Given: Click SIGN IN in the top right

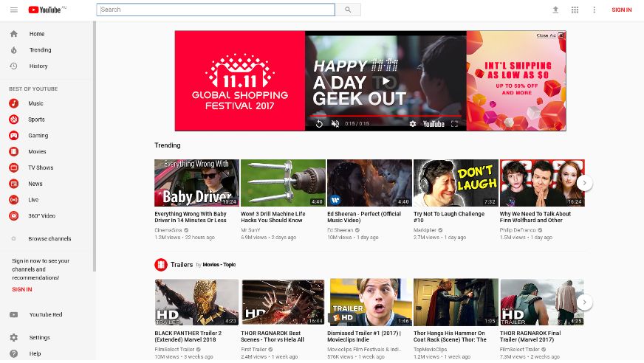Looking at the screenshot, I should point(621,10).
